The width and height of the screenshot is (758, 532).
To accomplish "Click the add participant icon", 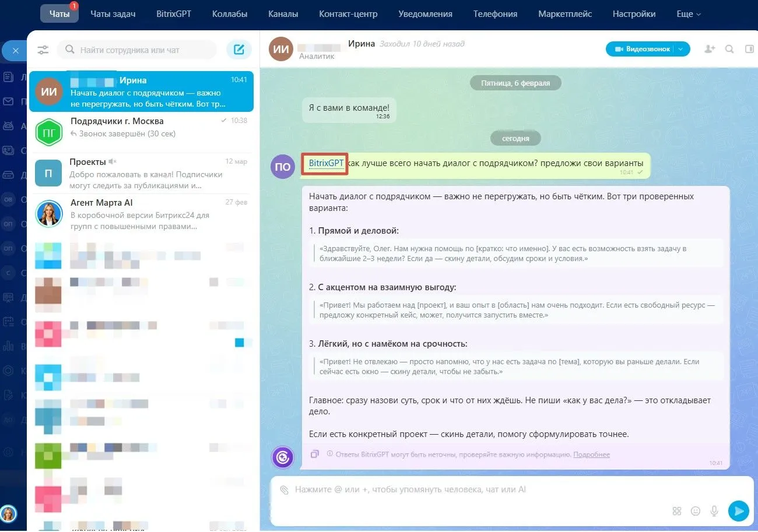I will pos(710,50).
